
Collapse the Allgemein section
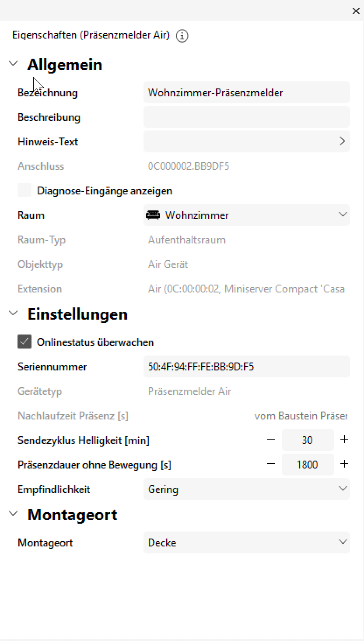click(x=14, y=64)
